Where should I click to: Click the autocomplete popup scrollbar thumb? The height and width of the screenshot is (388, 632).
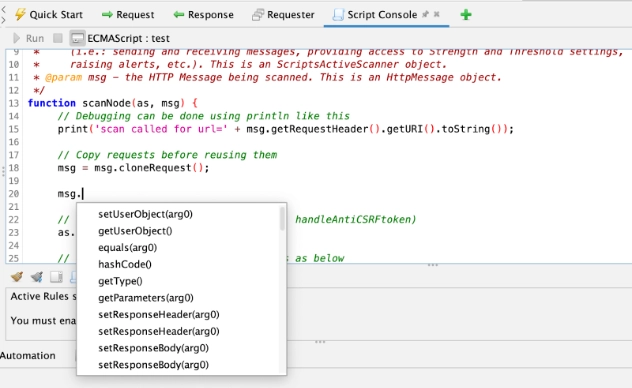pyautogui.click(x=282, y=218)
